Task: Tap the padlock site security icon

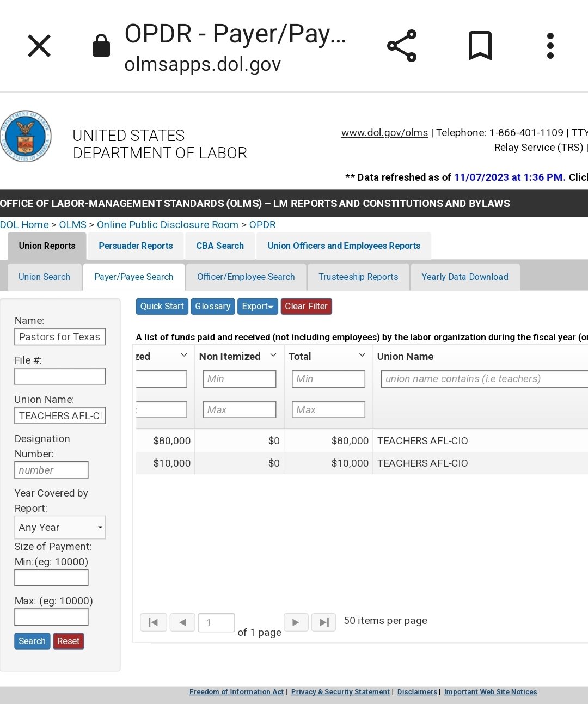Action: (x=101, y=45)
